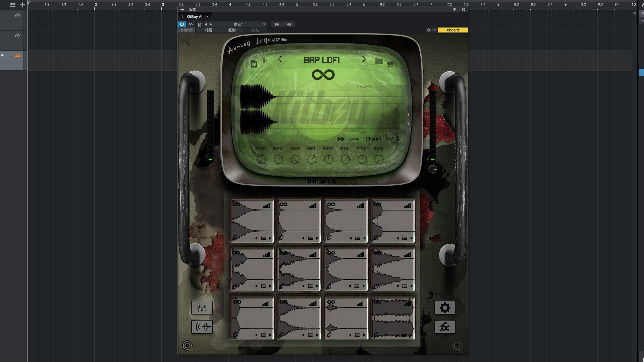Click the infinity icon on top-left pad
The width and height of the screenshot is (644, 362).
click(x=236, y=204)
